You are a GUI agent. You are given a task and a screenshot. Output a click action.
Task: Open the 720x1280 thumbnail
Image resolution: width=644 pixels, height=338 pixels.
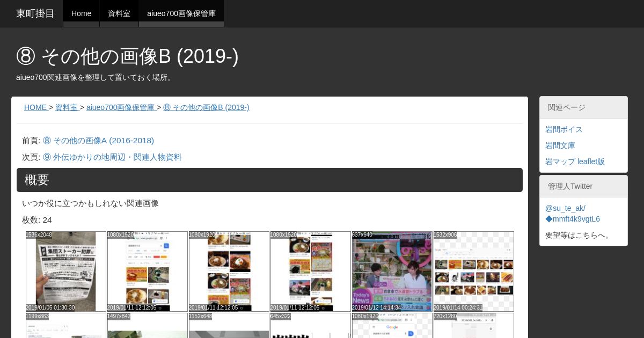pyautogui.click(x=474, y=326)
